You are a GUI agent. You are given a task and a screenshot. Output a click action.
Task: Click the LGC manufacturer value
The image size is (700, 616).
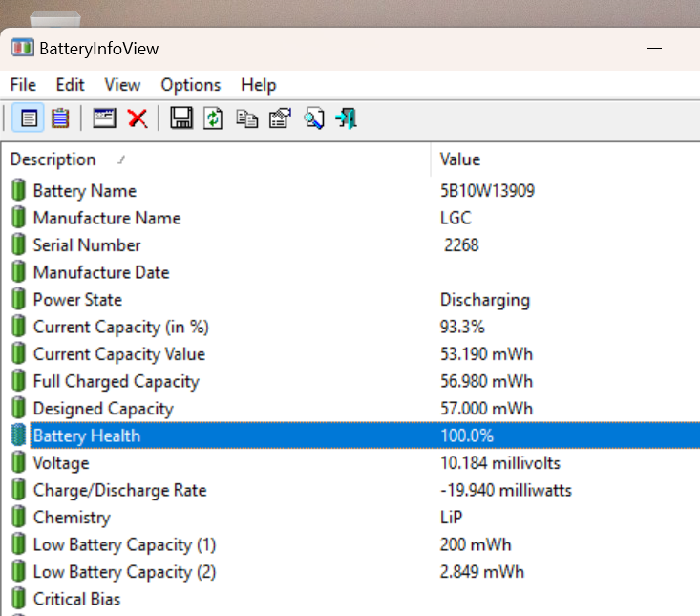pyautogui.click(x=456, y=218)
